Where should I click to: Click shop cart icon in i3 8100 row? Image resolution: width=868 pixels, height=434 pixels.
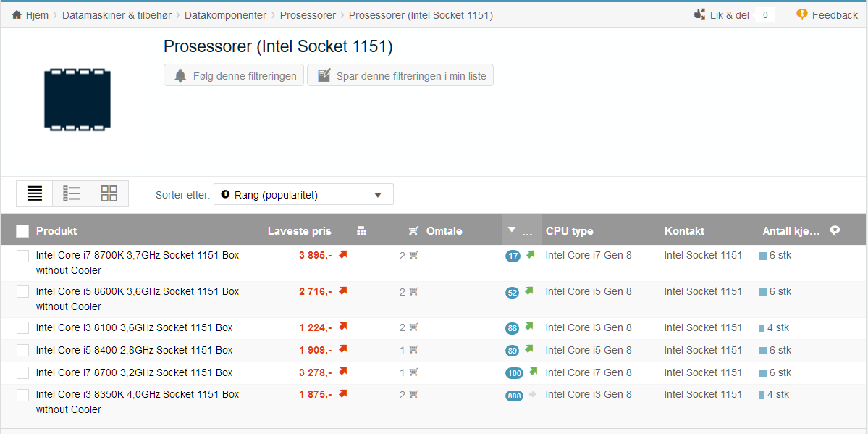(x=413, y=327)
